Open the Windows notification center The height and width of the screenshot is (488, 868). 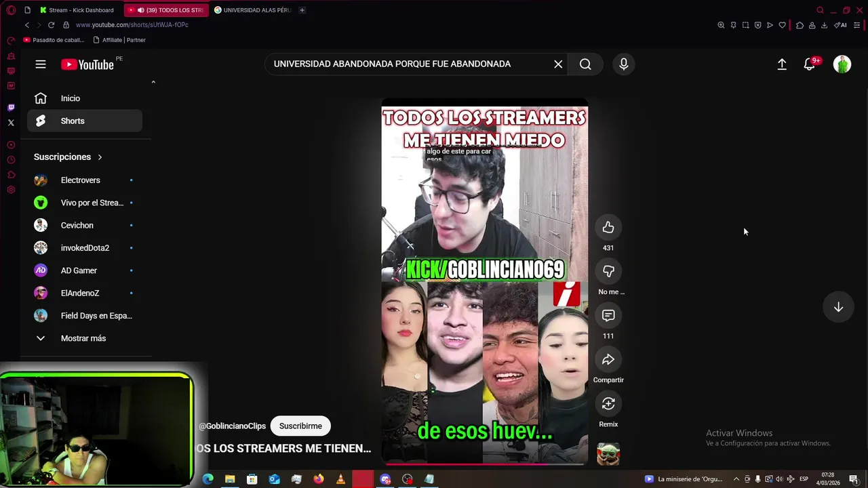[x=854, y=479]
